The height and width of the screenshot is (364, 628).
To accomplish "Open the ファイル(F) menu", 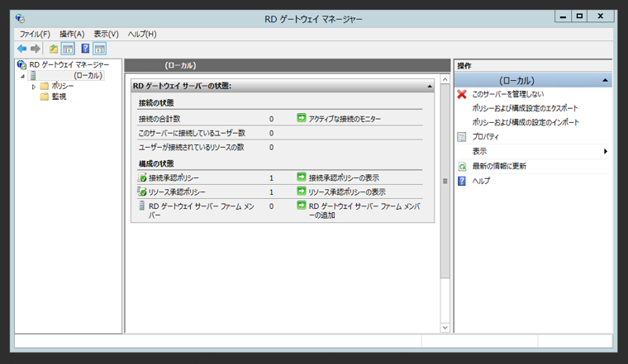I will 35,34.
